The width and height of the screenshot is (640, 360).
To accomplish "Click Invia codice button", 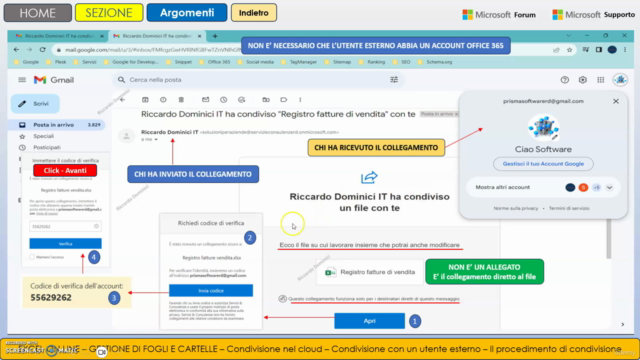I will (x=211, y=291).
